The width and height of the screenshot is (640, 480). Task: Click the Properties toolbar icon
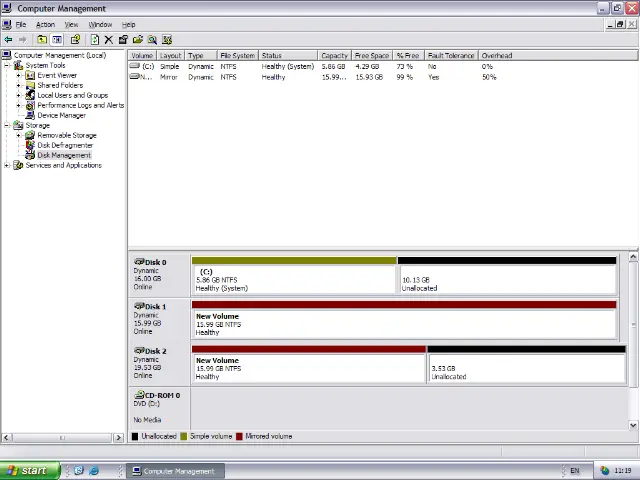pos(123,40)
